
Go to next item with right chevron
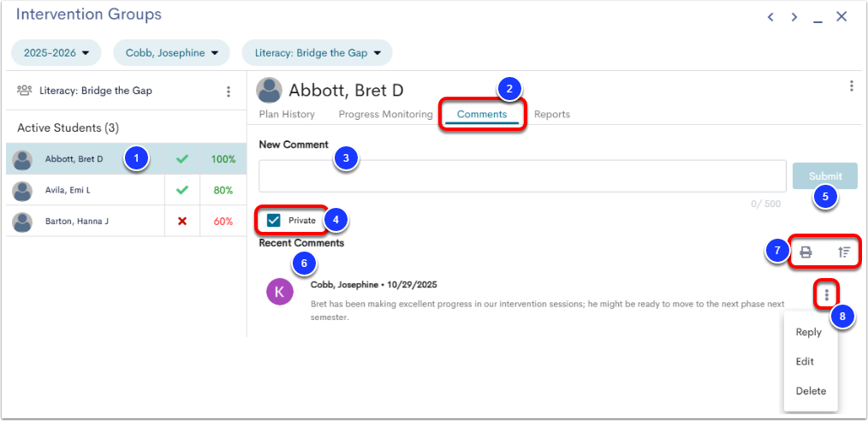(794, 17)
